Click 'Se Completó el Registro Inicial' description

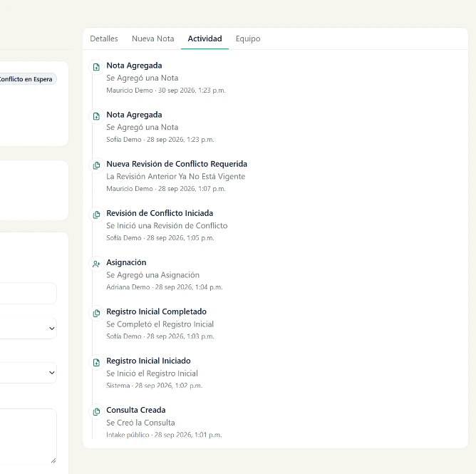click(160, 324)
